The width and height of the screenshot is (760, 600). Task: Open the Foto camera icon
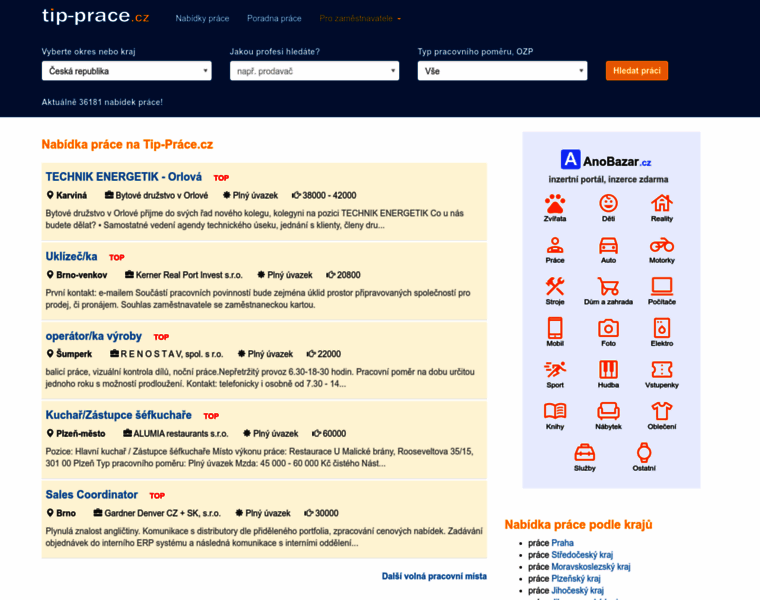(608, 328)
